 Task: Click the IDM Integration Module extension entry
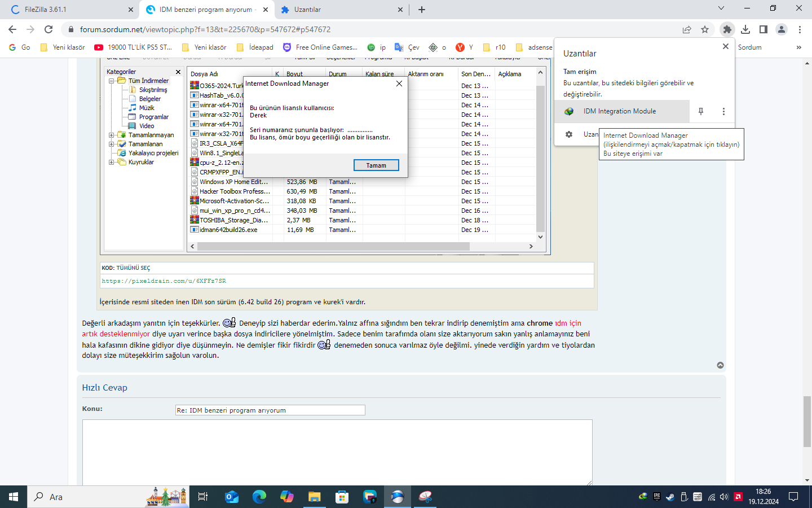point(622,111)
